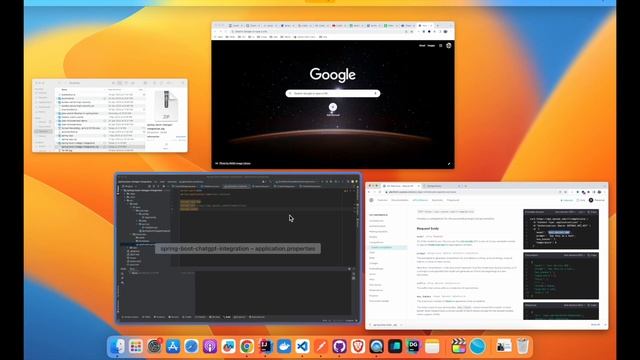Open Docker Desktop from the dock
The width and height of the screenshot is (640, 360).
tap(284, 346)
